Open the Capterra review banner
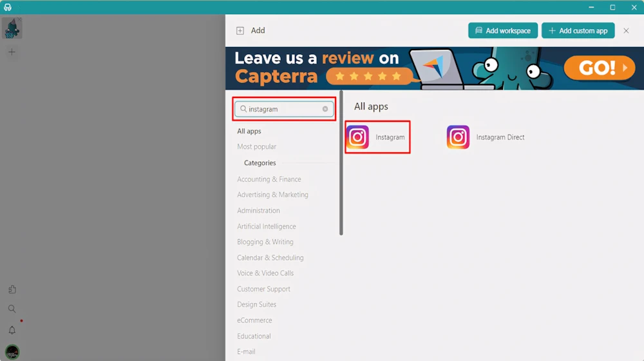The width and height of the screenshot is (644, 361). click(435, 68)
